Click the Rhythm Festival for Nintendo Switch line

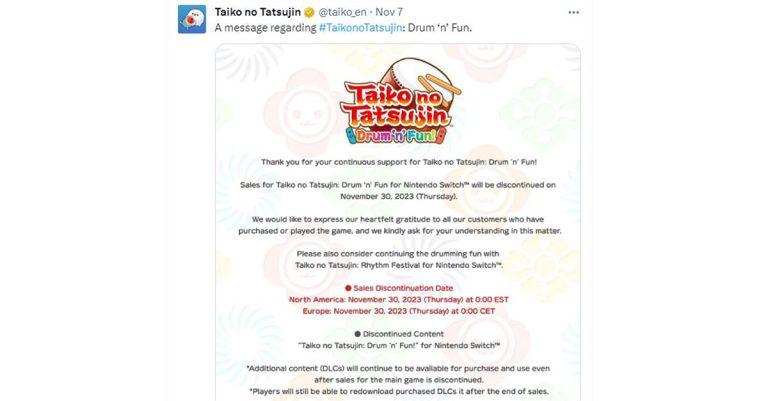399,265
